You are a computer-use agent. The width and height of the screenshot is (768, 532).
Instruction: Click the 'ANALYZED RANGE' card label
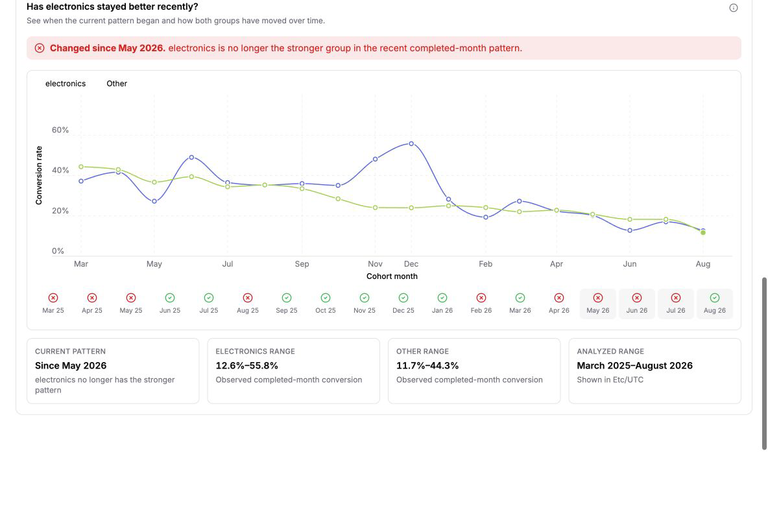pos(610,351)
